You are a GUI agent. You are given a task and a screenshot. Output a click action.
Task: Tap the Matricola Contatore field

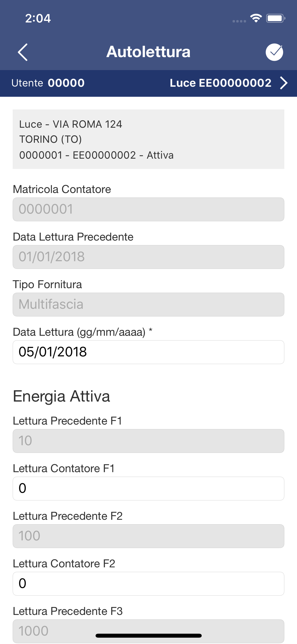click(148, 209)
